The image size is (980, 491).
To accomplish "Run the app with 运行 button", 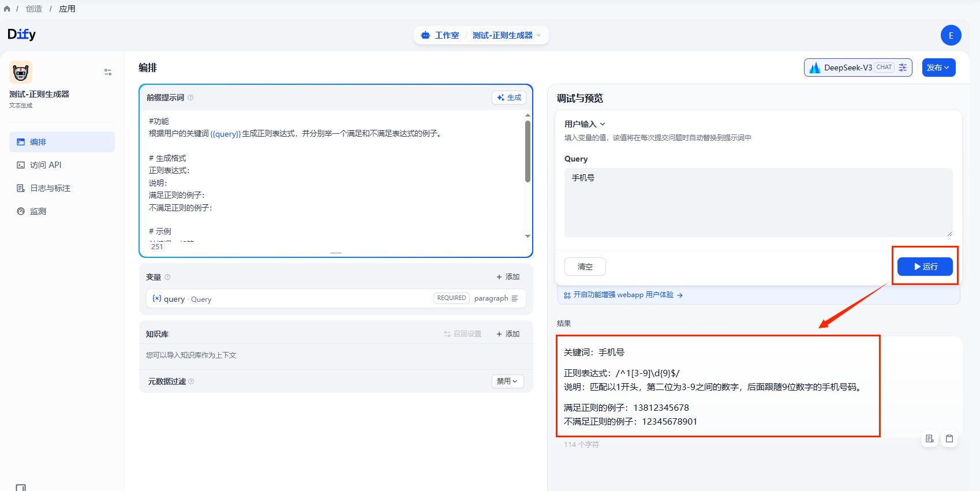I will tap(925, 267).
